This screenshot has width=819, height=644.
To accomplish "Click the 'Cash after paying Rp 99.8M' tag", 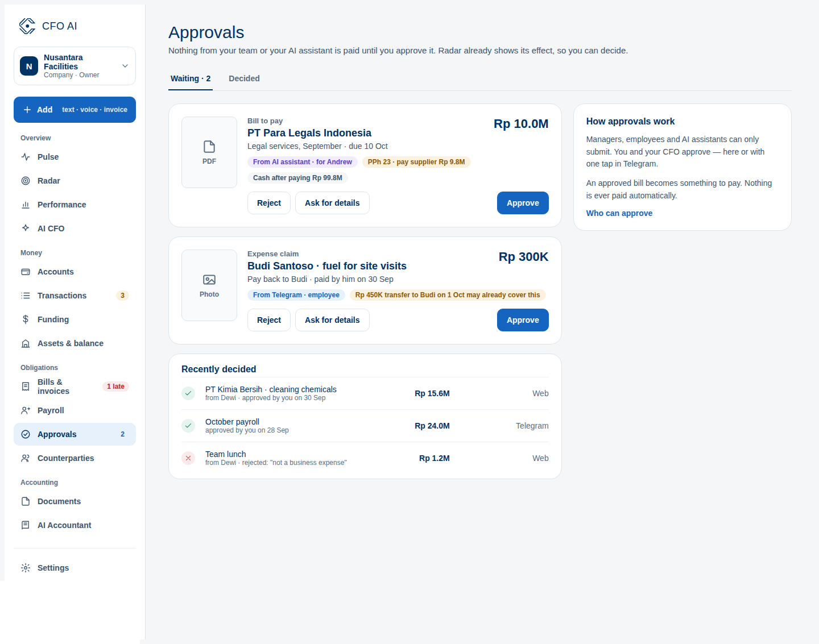I will (x=297, y=178).
